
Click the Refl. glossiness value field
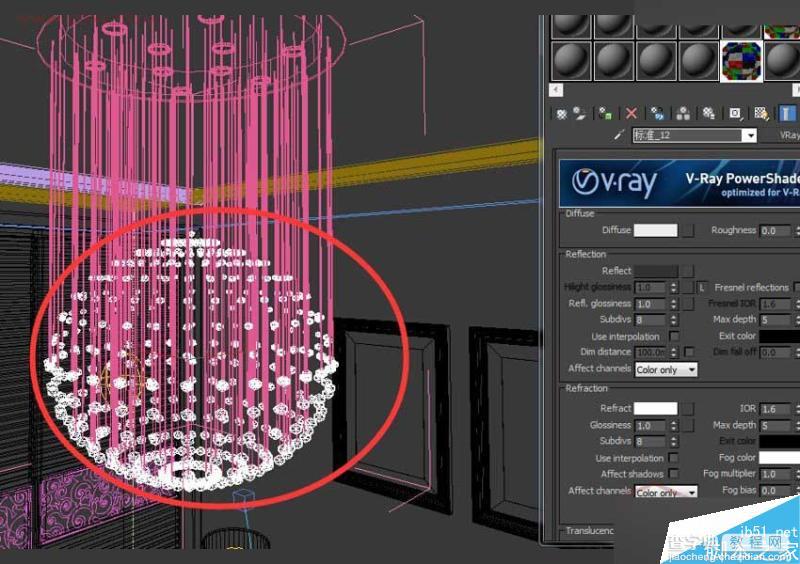[x=651, y=304]
